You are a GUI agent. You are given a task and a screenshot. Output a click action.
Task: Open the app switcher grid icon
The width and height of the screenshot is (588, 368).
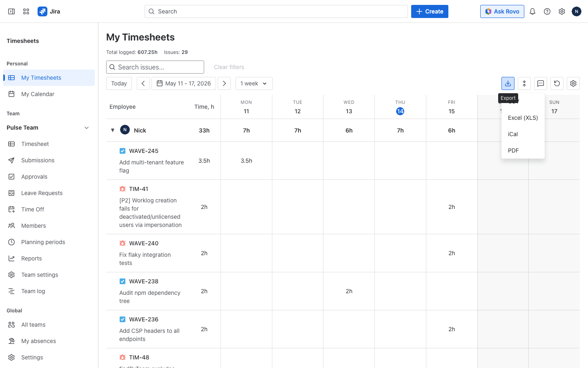[x=26, y=11]
